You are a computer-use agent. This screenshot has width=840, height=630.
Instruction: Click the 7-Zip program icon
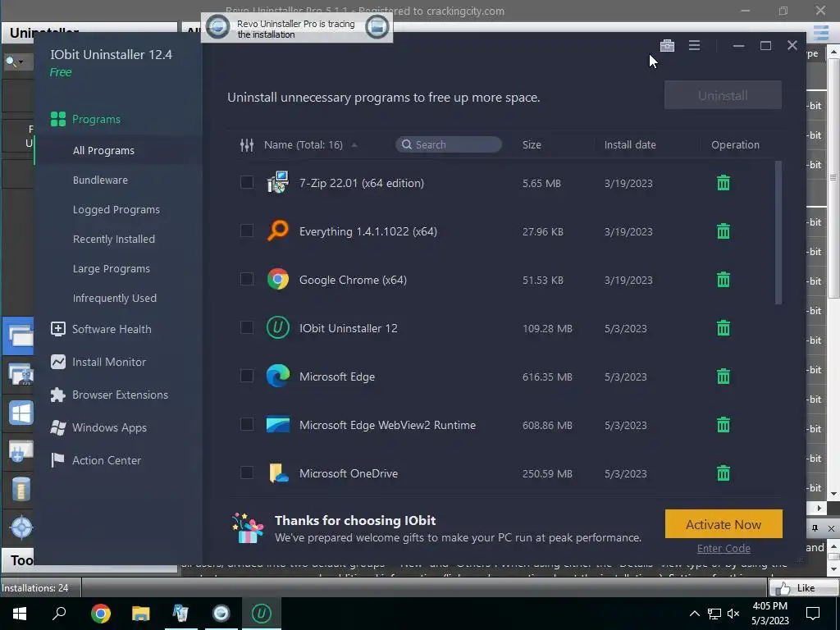click(x=278, y=183)
